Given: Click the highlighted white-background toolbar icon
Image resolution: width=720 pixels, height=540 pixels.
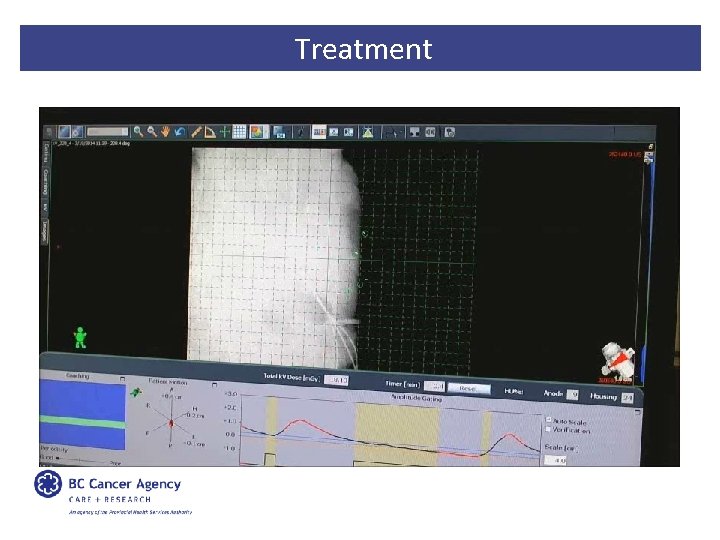Looking at the screenshot, I should (x=319, y=132).
